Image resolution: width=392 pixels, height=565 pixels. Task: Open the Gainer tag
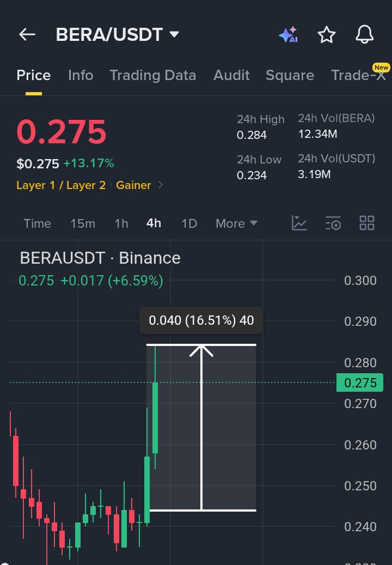tap(133, 185)
